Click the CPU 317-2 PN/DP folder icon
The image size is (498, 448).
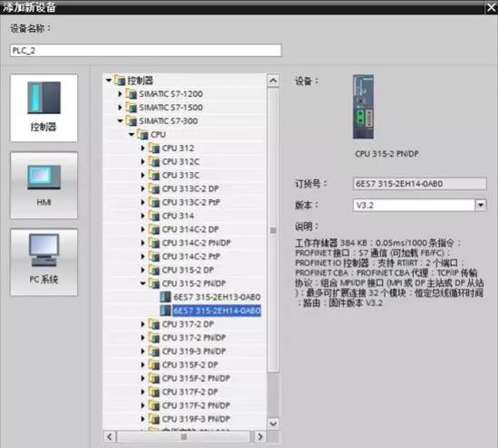[x=154, y=338]
